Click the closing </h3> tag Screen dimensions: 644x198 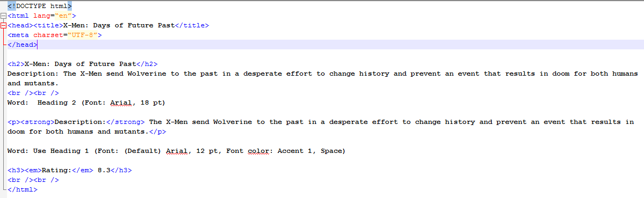pos(121,170)
